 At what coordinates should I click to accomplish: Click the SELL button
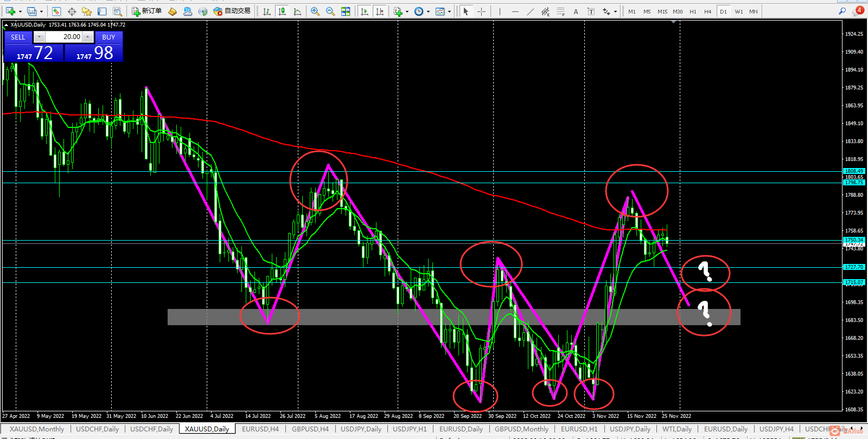[x=18, y=37]
